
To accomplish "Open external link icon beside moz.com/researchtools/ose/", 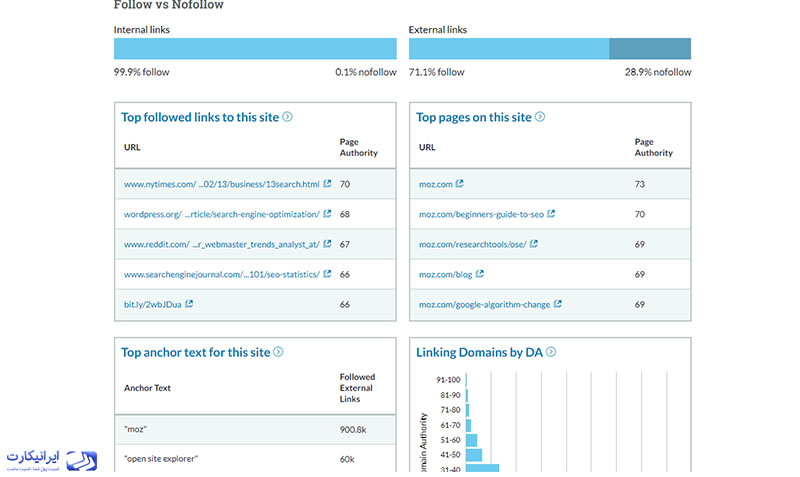I will pyautogui.click(x=534, y=244).
